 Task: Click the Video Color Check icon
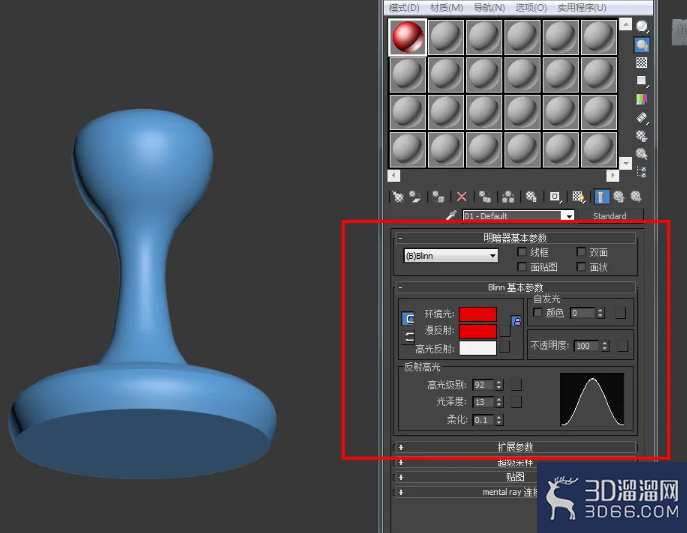pyautogui.click(x=641, y=99)
